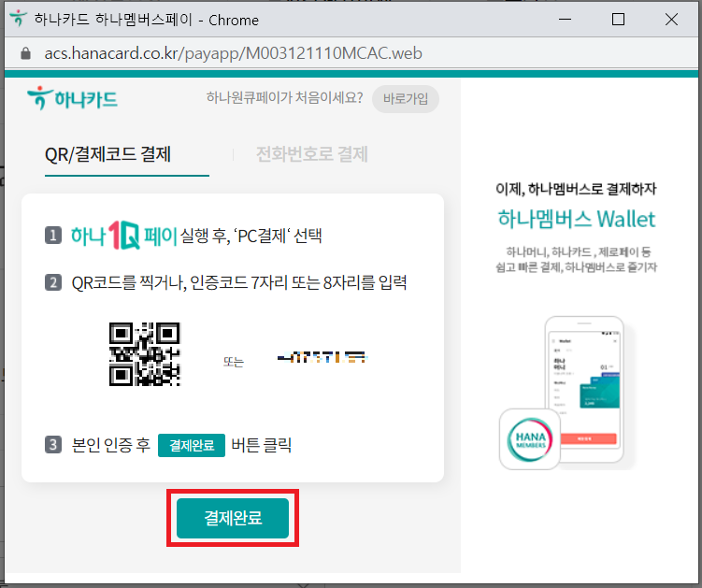Close the Chrome popup window
Screen dimensions: 702x588
[671, 20]
